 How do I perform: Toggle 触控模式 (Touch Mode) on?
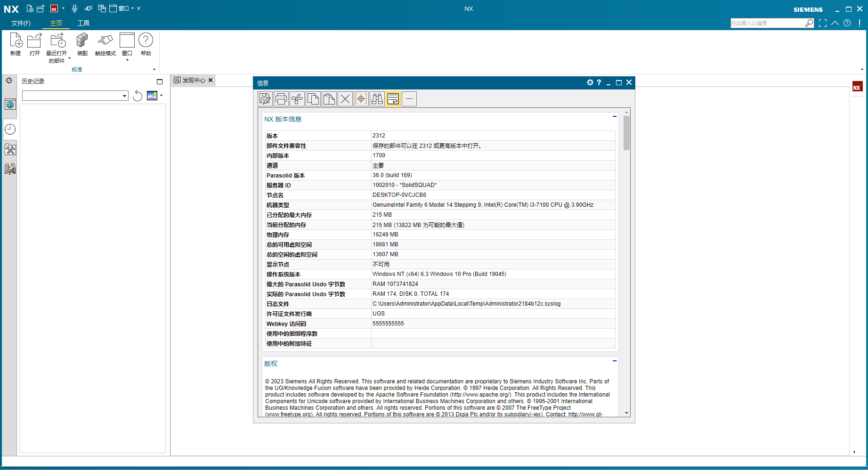click(105, 45)
